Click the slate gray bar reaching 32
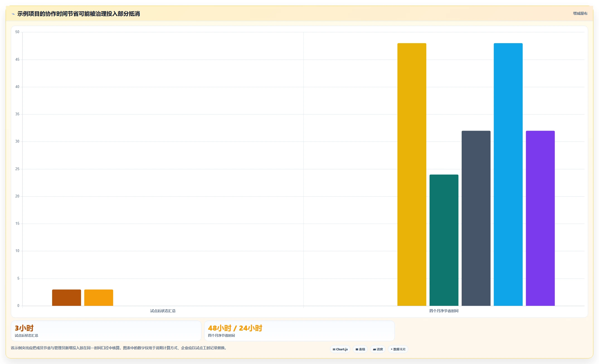Viewport: 599px width, 364px height. (476, 218)
